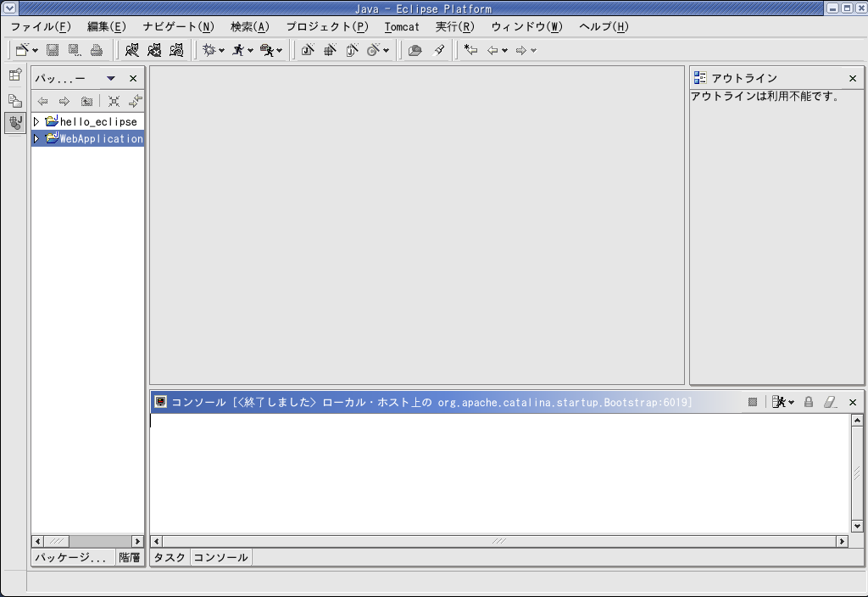868x597 pixels.
Task: Open the ウィンドウ(W) menu
Action: [x=526, y=26]
